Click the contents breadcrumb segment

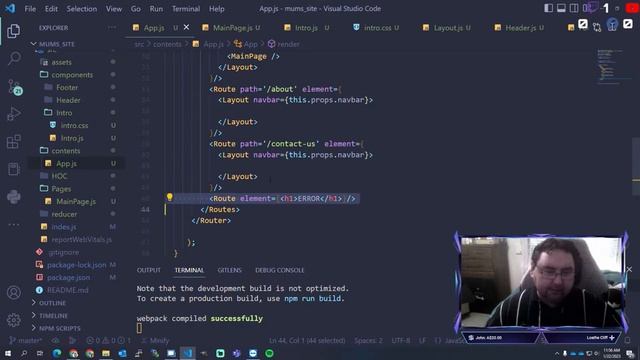(x=167, y=44)
